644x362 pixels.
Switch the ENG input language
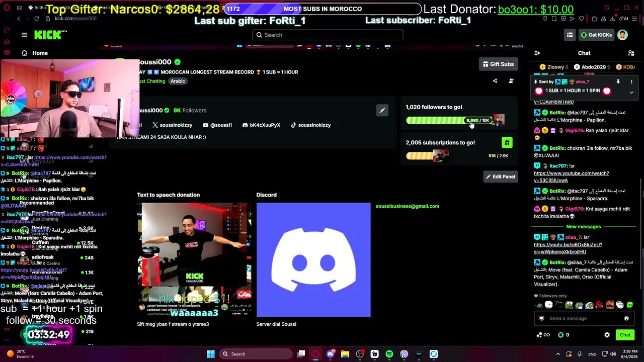[x=592, y=354]
